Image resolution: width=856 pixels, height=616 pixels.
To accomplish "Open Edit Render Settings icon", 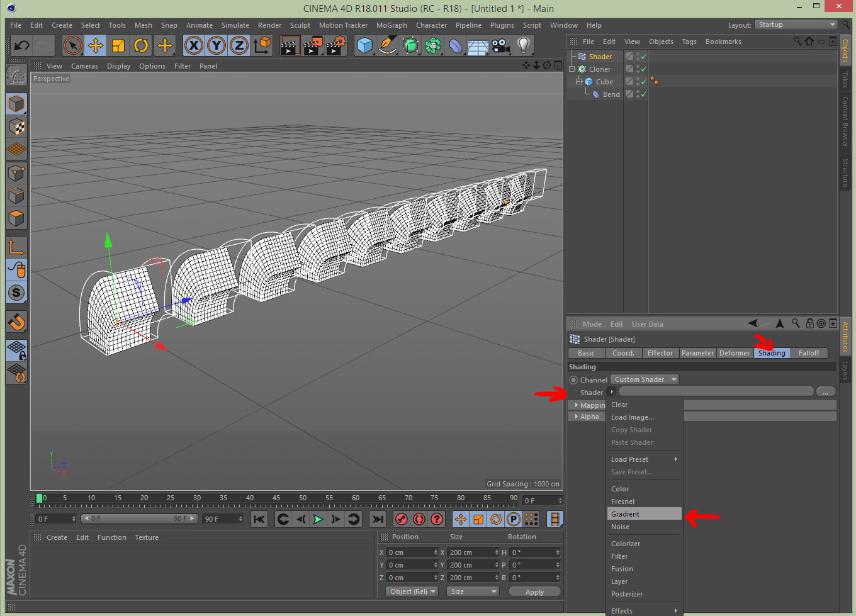I will [x=336, y=45].
